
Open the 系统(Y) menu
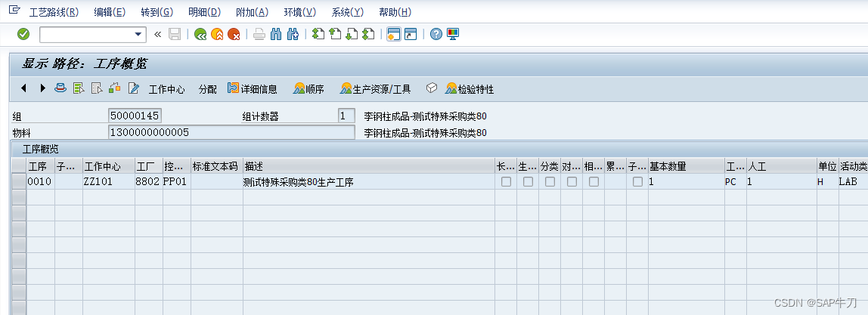point(348,12)
